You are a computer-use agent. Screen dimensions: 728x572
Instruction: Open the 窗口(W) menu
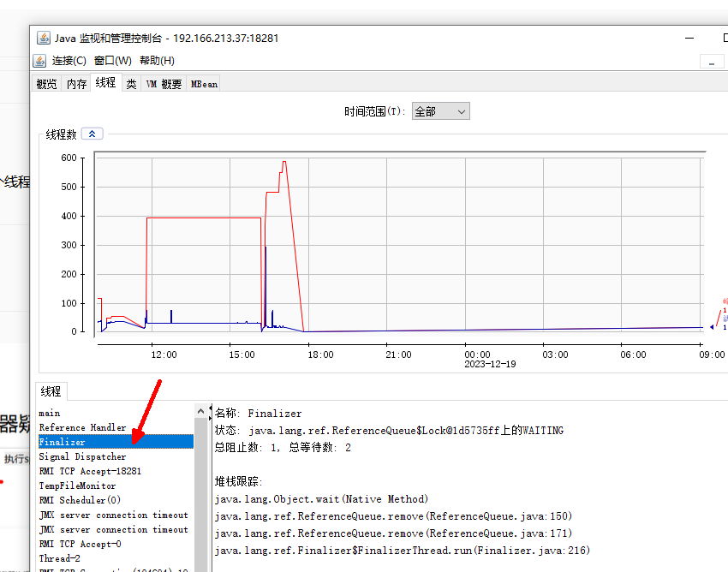coord(113,61)
